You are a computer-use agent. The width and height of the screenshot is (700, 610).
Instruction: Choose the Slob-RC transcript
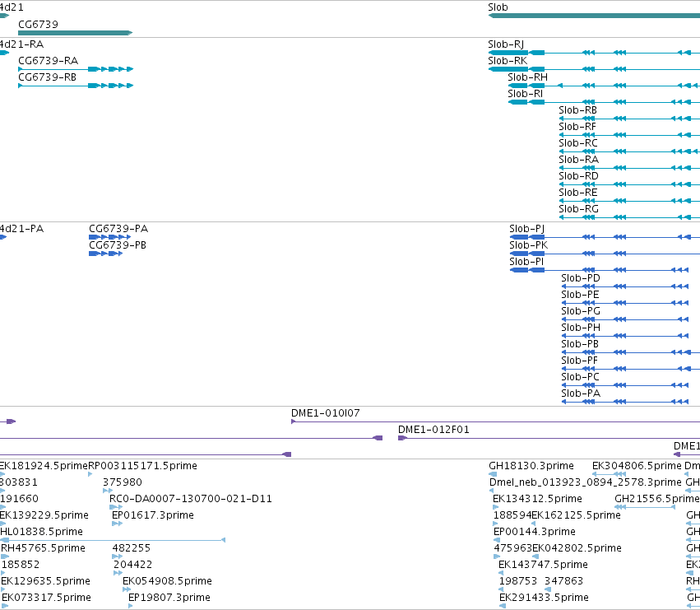(578, 143)
